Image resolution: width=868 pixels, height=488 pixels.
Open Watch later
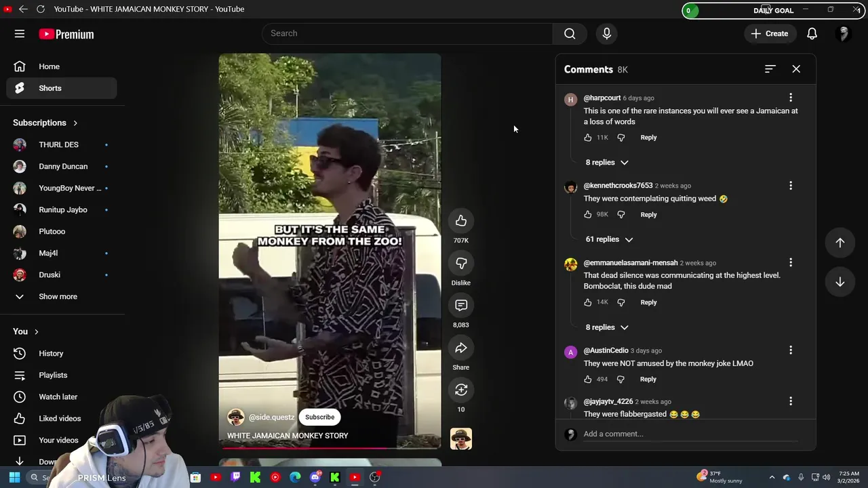tap(62, 396)
